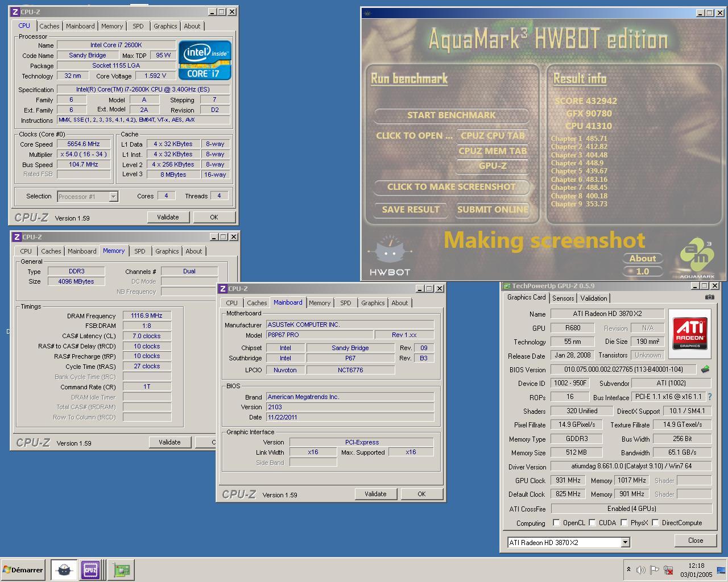
Task: Click the GPU-Z title bar icon
Action: [x=506, y=286]
